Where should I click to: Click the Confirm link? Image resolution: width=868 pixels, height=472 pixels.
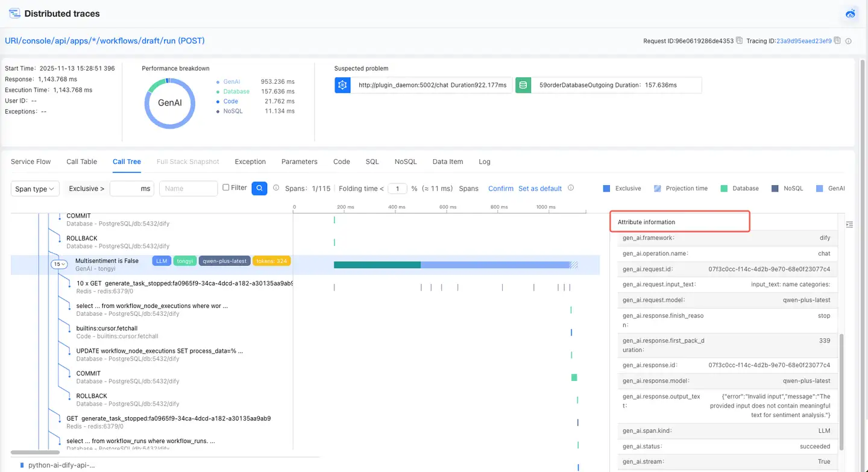click(500, 189)
